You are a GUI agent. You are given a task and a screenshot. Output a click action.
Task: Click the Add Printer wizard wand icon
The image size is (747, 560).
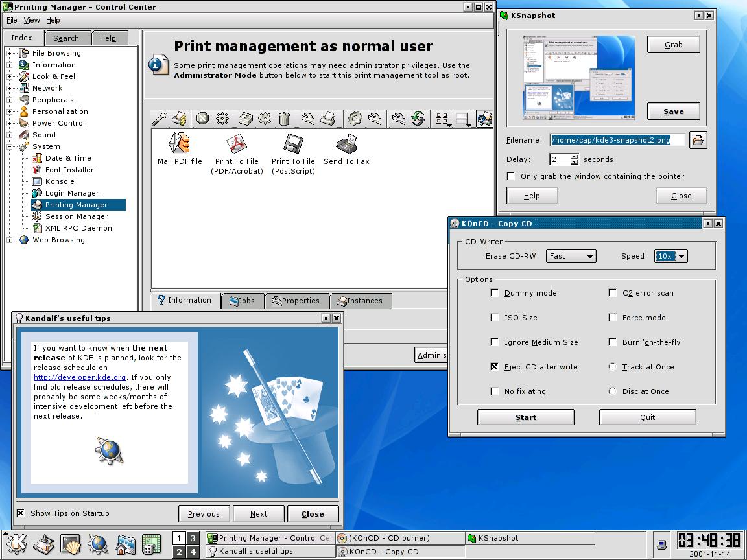click(159, 119)
